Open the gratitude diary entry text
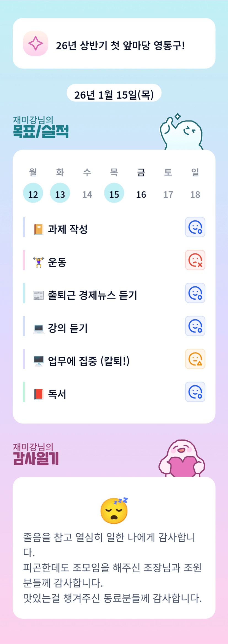228x644 pixels. [112, 568]
